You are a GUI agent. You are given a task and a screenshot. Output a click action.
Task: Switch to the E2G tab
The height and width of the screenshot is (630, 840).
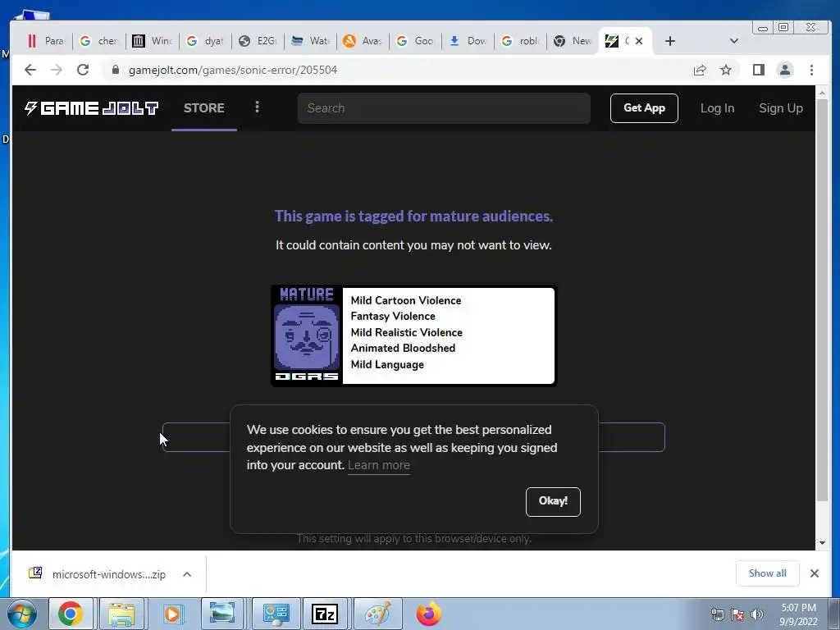click(258, 41)
